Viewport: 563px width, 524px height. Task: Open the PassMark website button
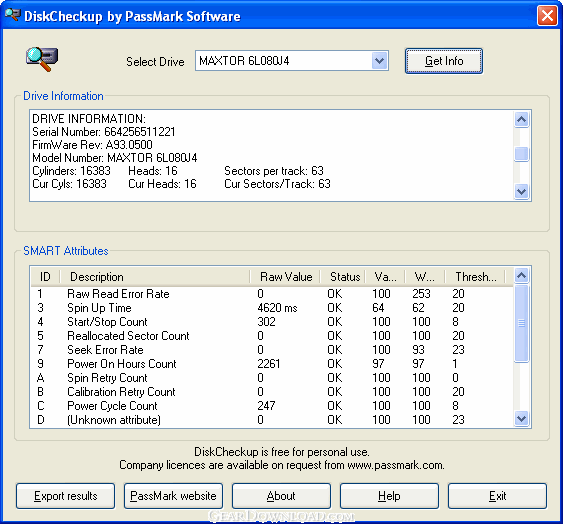pyautogui.click(x=173, y=496)
